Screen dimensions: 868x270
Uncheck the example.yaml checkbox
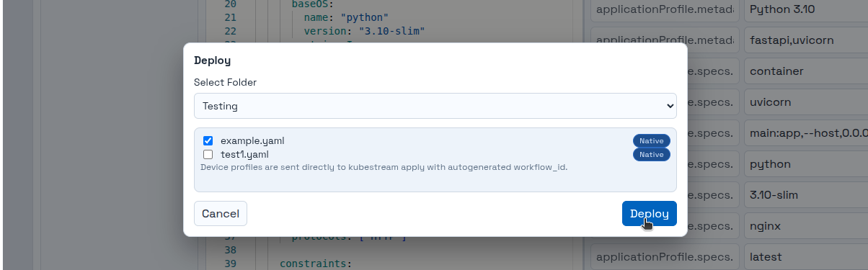click(x=208, y=141)
